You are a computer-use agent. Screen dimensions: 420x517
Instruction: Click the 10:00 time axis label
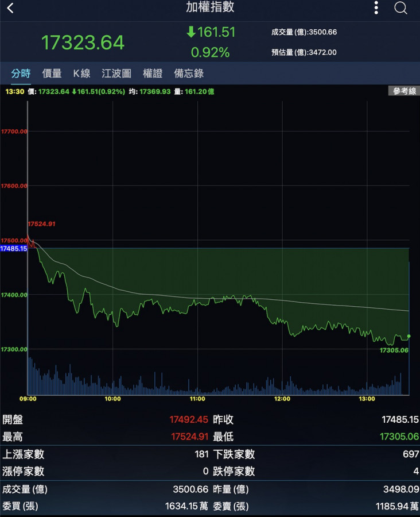[112, 399]
